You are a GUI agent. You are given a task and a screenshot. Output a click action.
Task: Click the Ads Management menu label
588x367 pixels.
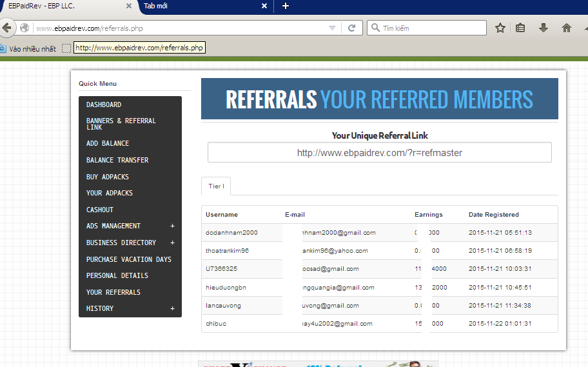(x=113, y=226)
